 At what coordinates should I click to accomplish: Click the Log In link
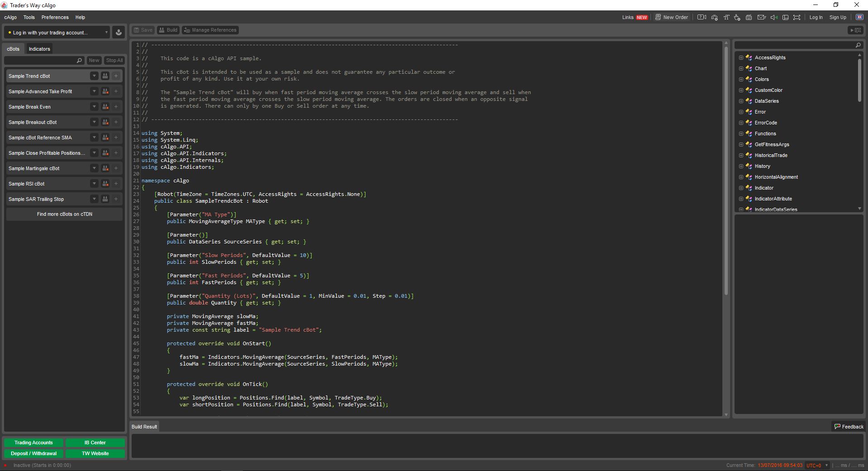816,17
